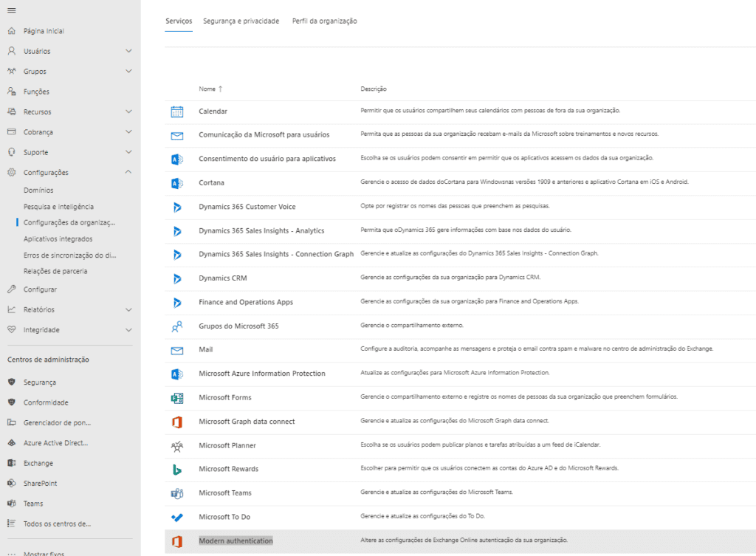Image resolution: width=756 pixels, height=556 pixels.
Task: Click the Microsoft To Do checkmark icon
Action: tap(177, 518)
